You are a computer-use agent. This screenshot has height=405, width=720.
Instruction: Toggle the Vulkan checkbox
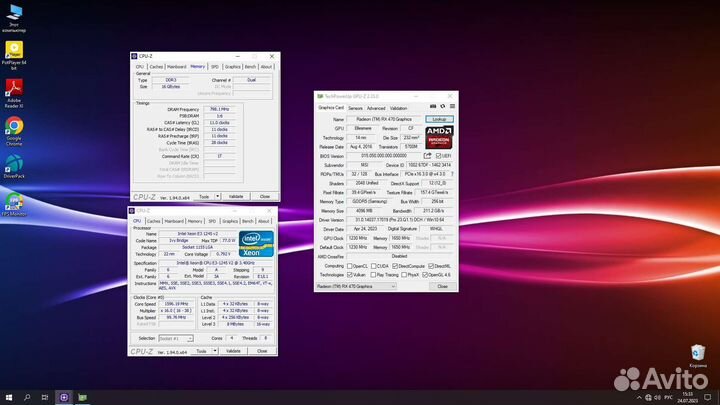(350, 275)
